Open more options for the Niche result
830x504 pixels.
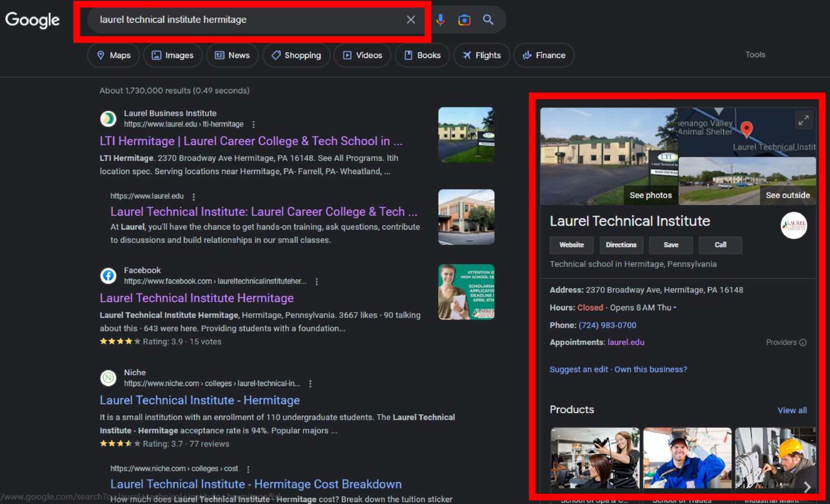pyautogui.click(x=310, y=384)
